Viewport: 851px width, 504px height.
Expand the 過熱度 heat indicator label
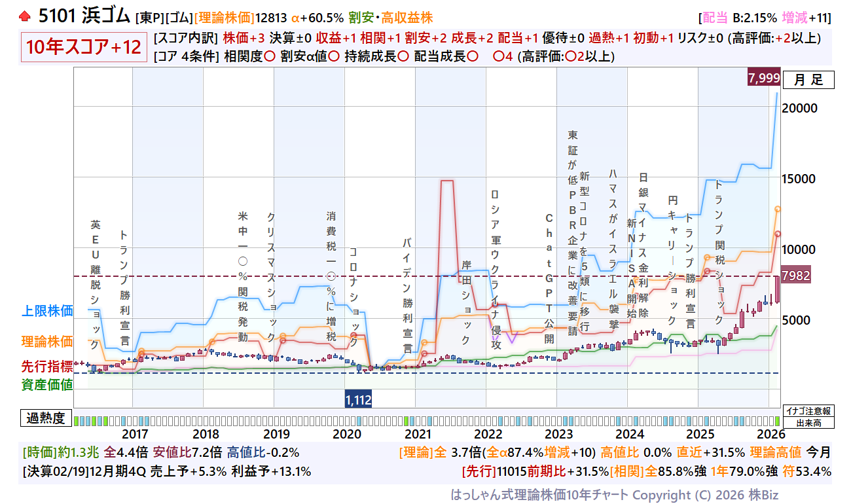(46, 418)
